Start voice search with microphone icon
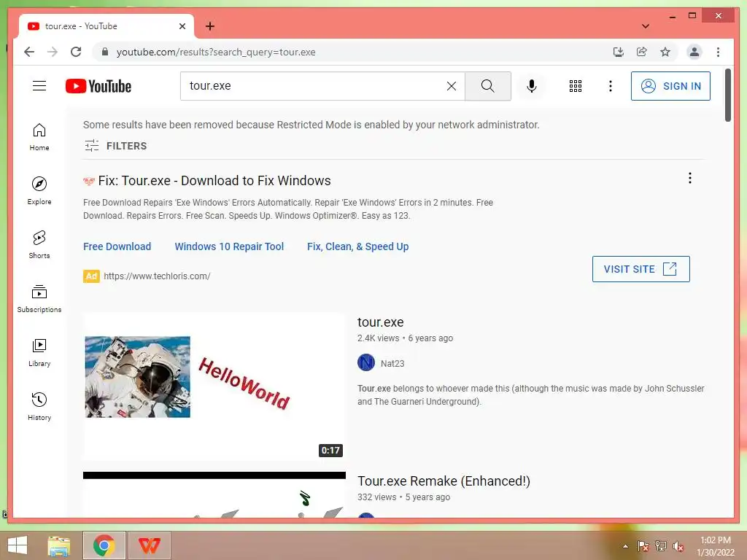Screen dimensions: 747x560 (532, 86)
